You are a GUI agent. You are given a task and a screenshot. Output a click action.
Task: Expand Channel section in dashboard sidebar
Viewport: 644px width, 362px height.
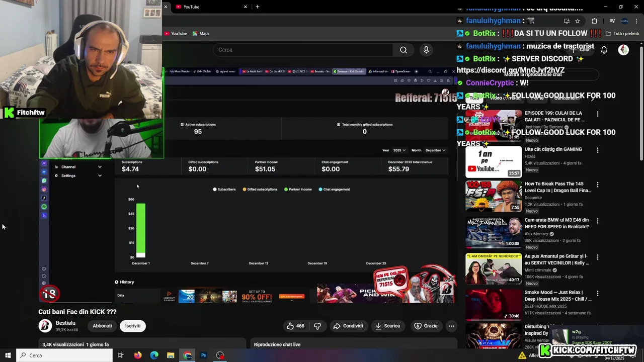coord(78,167)
